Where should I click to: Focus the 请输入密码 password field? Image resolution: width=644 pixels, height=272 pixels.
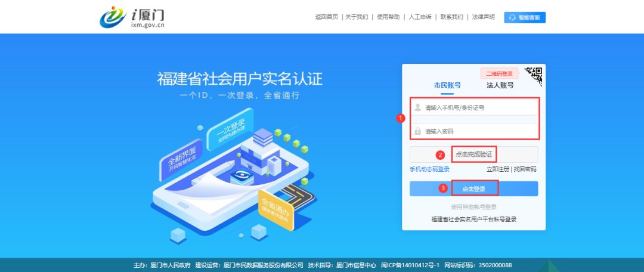[x=474, y=131]
